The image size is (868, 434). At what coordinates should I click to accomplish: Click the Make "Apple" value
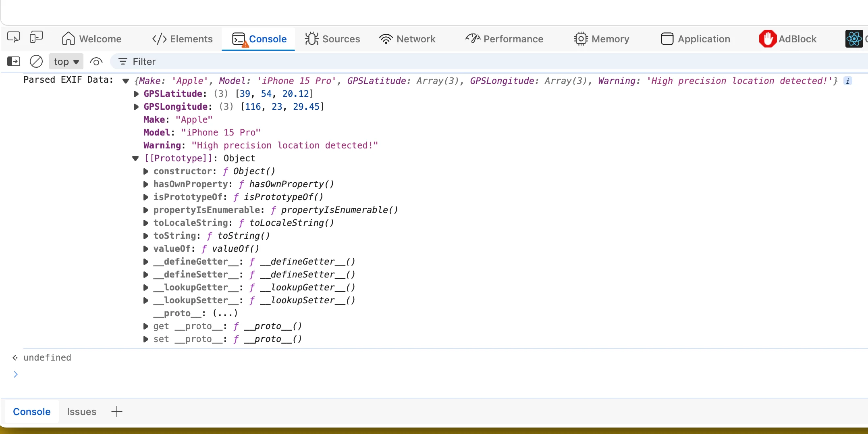tap(194, 119)
